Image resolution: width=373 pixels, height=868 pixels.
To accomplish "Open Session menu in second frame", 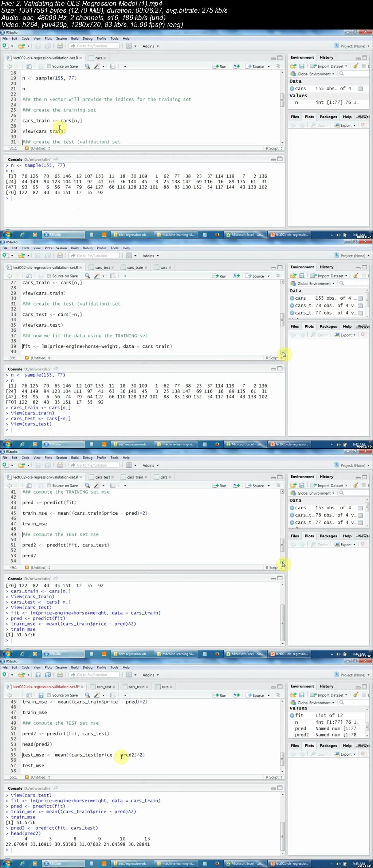I will 61,248.
